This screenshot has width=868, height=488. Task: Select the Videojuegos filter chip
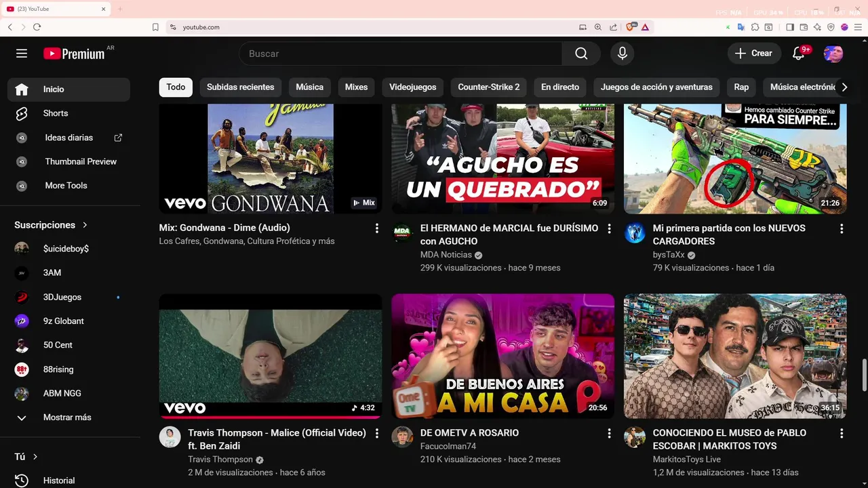[412, 87]
